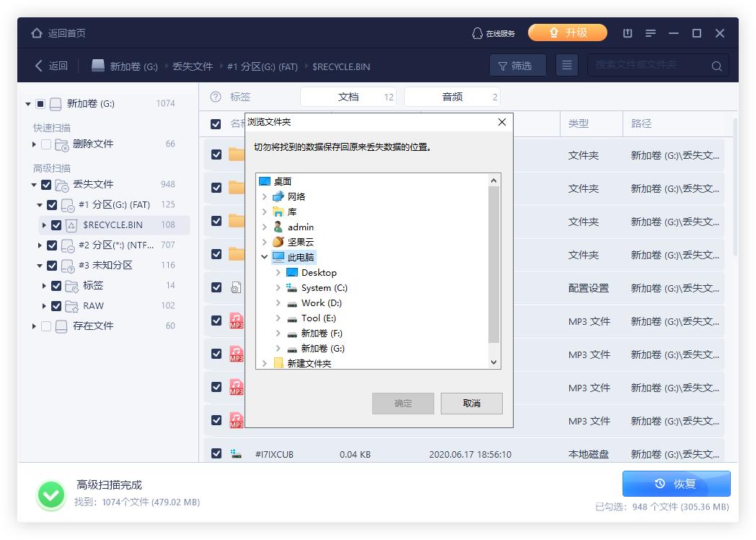Image resolution: width=756 pixels, height=540 pixels.
Task: Uncheck the 删除文件 checkbox
Action: point(47,144)
